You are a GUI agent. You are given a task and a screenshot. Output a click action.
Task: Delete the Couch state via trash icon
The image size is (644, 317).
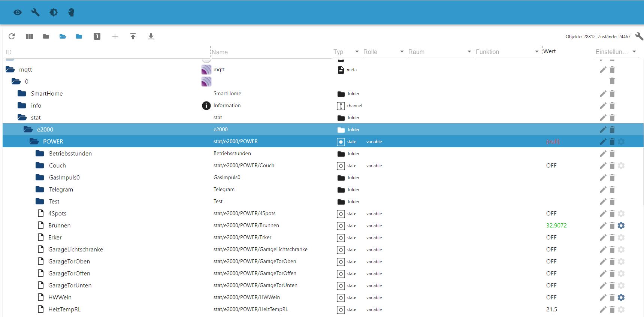[612, 166]
